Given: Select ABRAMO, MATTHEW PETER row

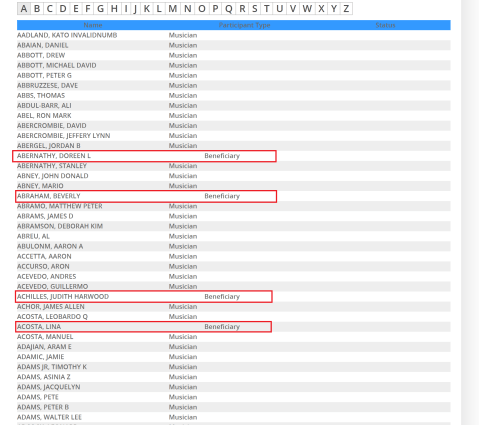Looking at the screenshot, I should 60,206.
